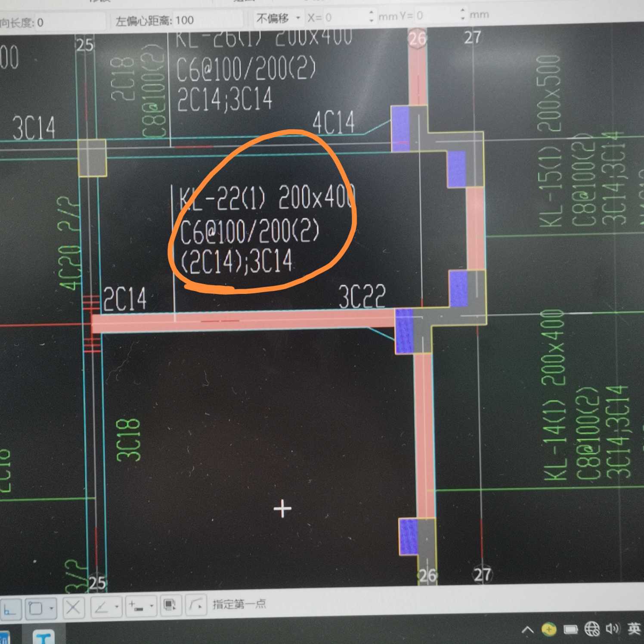
Task: Click the volume speaker tray icon
Action: point(612,629)
